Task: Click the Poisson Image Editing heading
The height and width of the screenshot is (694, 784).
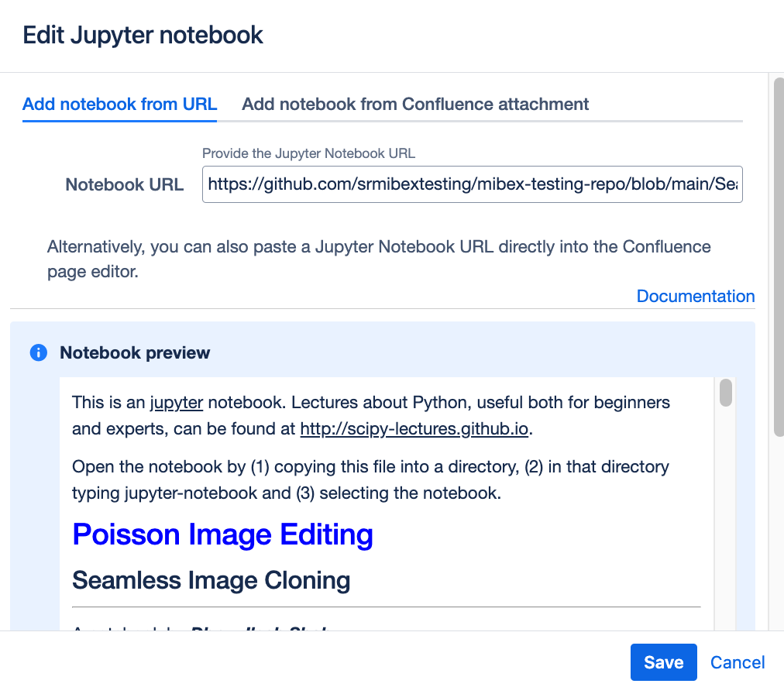Action: (222, 534)
